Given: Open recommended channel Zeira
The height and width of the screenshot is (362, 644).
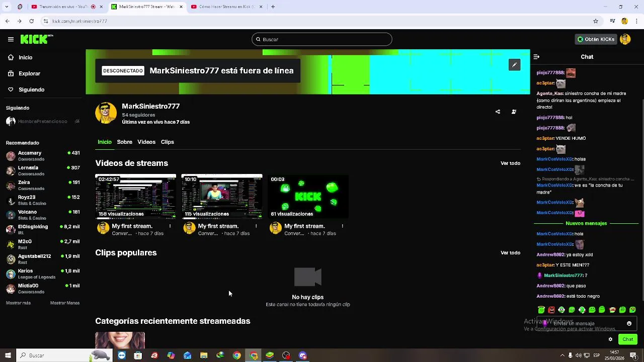Looking at the screenshot, I should [x=43, y=186].
